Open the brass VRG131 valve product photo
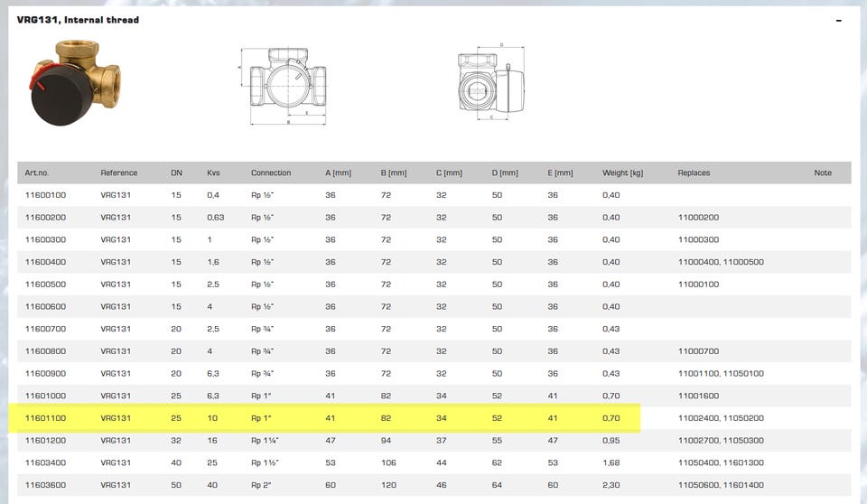 pyautogui.click(x=76, y=82)
